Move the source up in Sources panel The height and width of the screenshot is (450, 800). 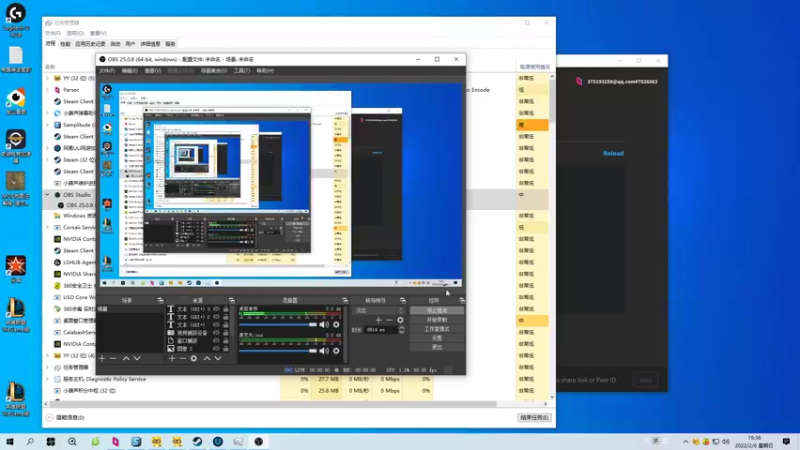(x=207, y=359)
